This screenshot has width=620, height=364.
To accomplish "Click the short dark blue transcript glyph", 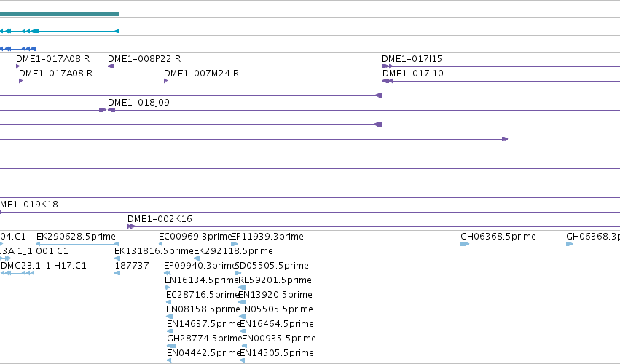I will tap(18, 49).
